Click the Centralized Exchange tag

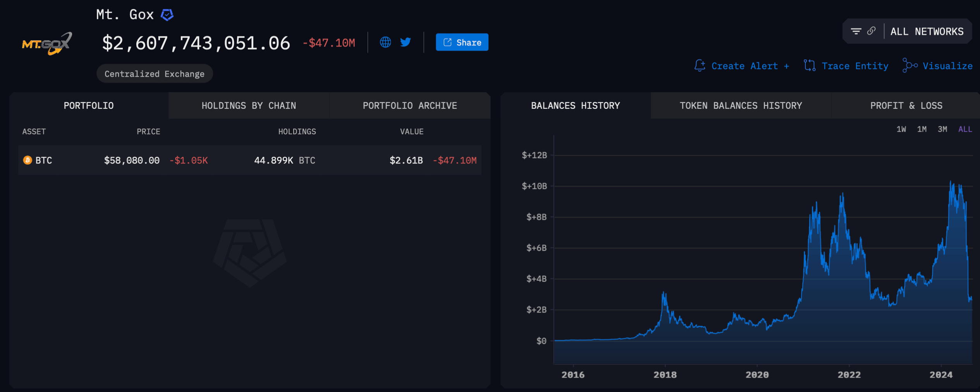[x=155, y=74]
